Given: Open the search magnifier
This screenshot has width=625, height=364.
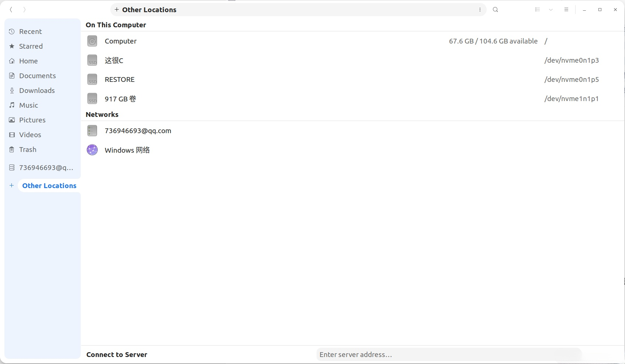Looking at the screenshot, I should pyautogui.click(x=495, y=10).
